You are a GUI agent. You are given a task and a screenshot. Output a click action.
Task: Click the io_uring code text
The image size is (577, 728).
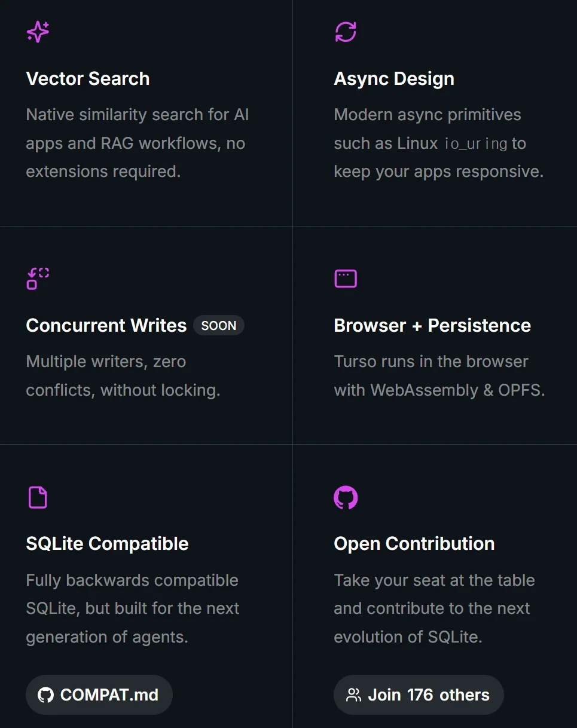pyautogui.click(x=476, y=144)
